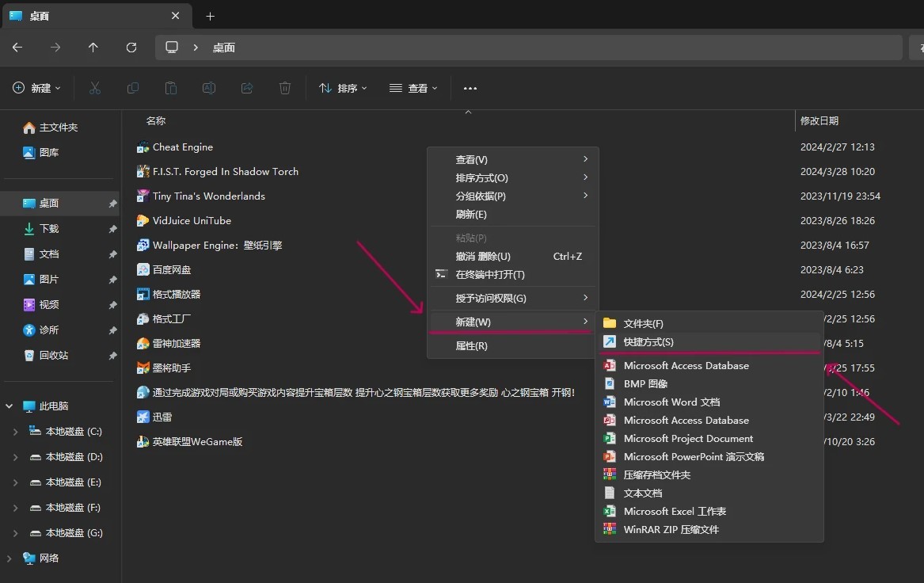Expand the 本地磁盘 (C:) tree node
924x583 pixels.
pyautogui.click(x=16, y=432)
